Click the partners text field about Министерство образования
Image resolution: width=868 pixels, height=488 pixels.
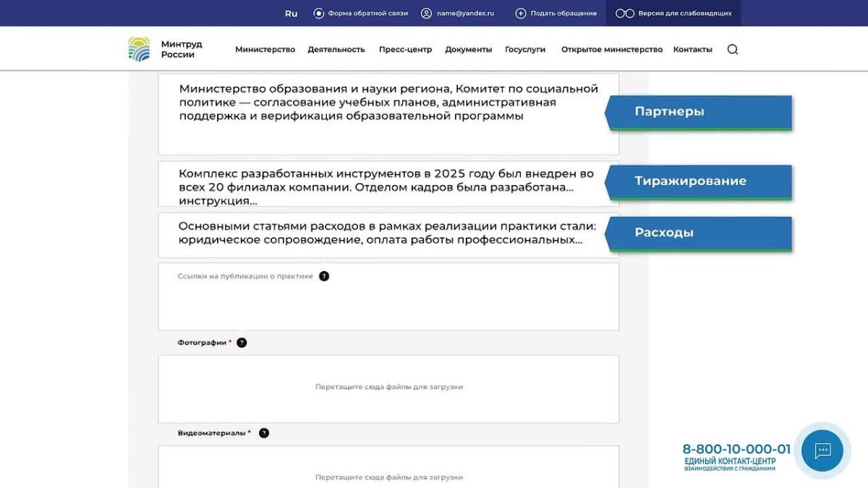pyautogui.click(x=388, y=114)
